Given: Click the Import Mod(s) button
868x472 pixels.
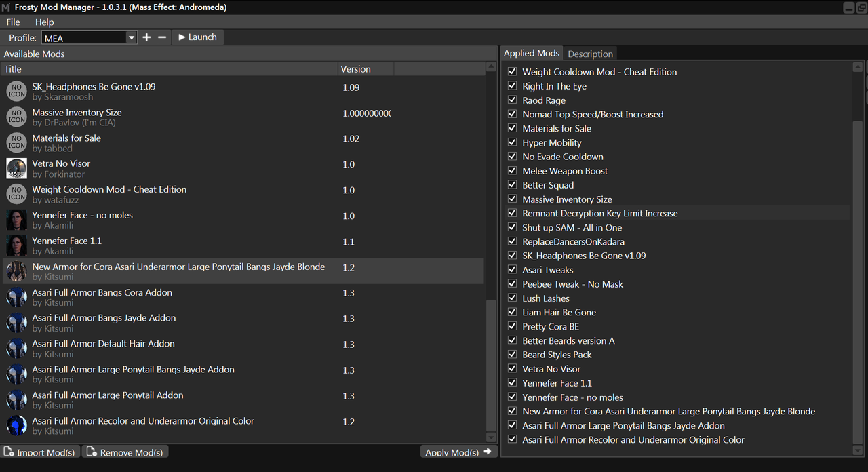Looking at the screenshot, I should (x=41, y=452).
